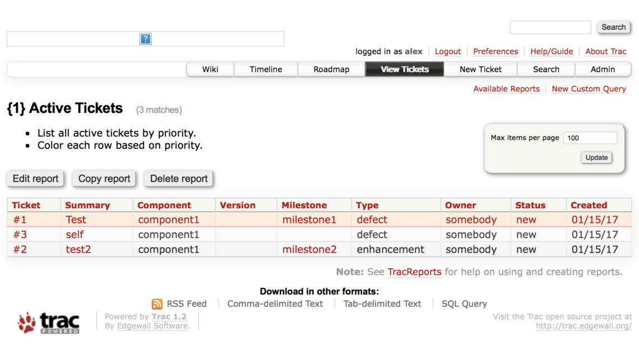The height and width of the screenshot is (364, 639).
Task: Click the blue question mark help icon
Action: click(x=145, y=39)
